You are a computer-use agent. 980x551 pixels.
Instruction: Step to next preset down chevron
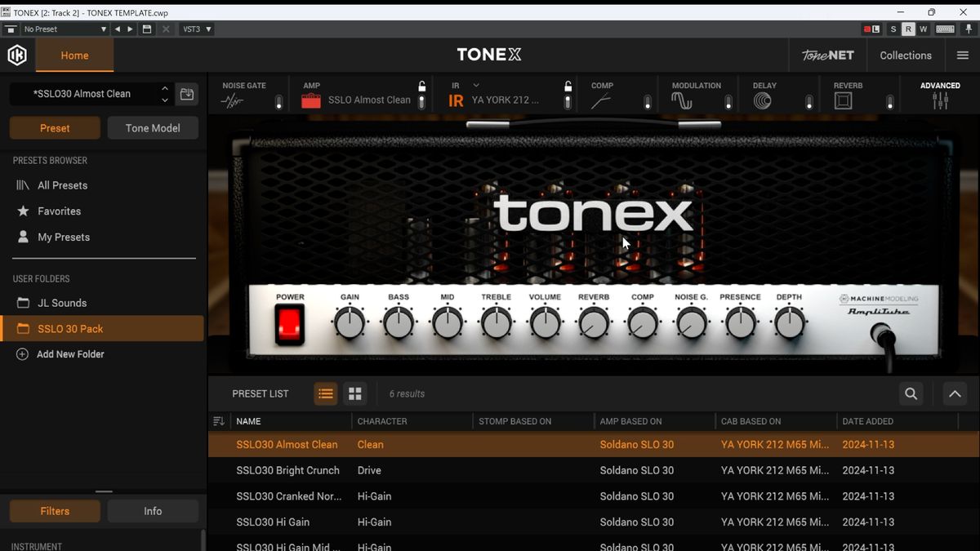coord(165,100)
